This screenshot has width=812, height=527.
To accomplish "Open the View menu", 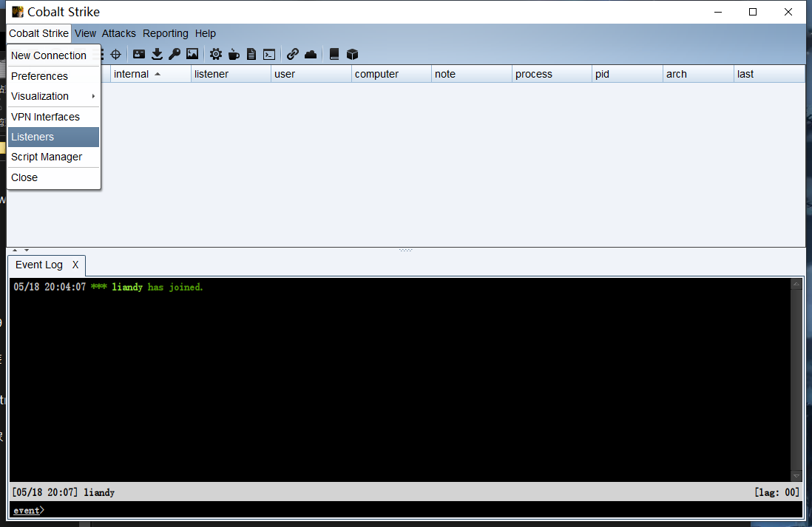I will pos(85,34).
